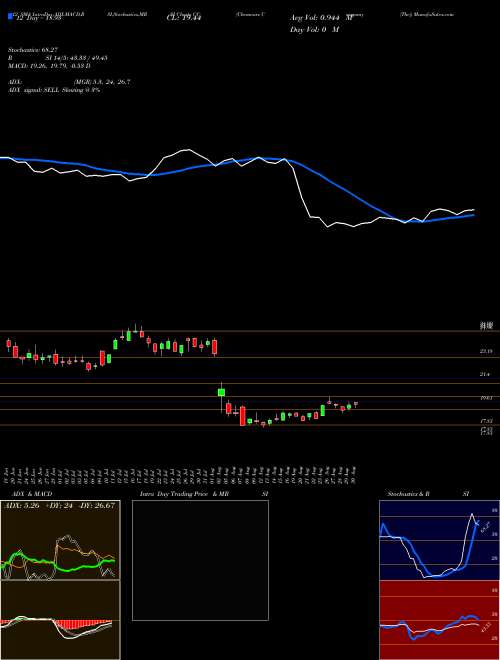Image resolution: width=500 pixels, height=660 pixels.
Task: Click the red-background RSI chart
Action: pyautogui.click(x=439, y=620)
